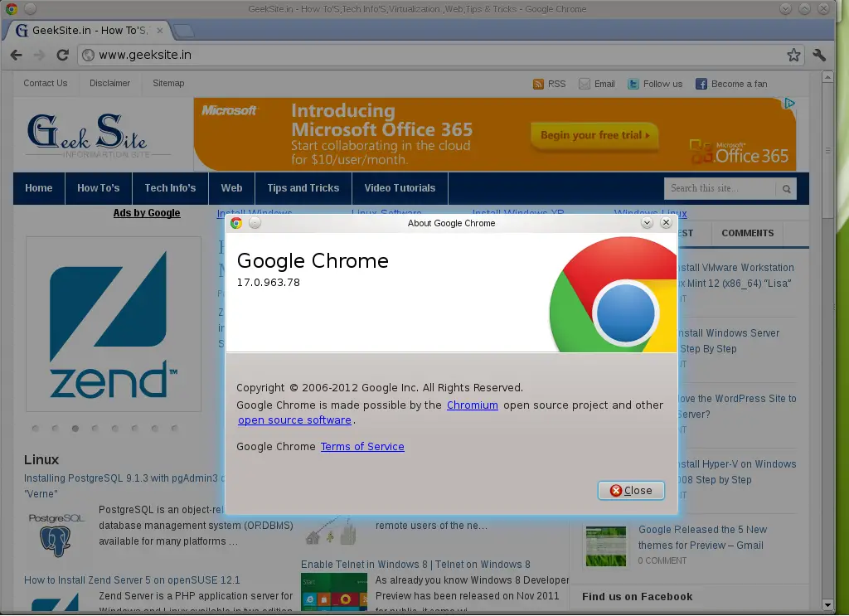Reload the page with the refresh icon
849x616 pixels.
(x=62, y=55)
